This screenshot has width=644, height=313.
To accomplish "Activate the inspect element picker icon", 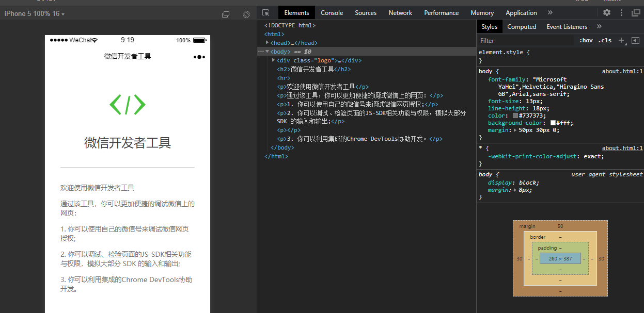I will (265, 13).
